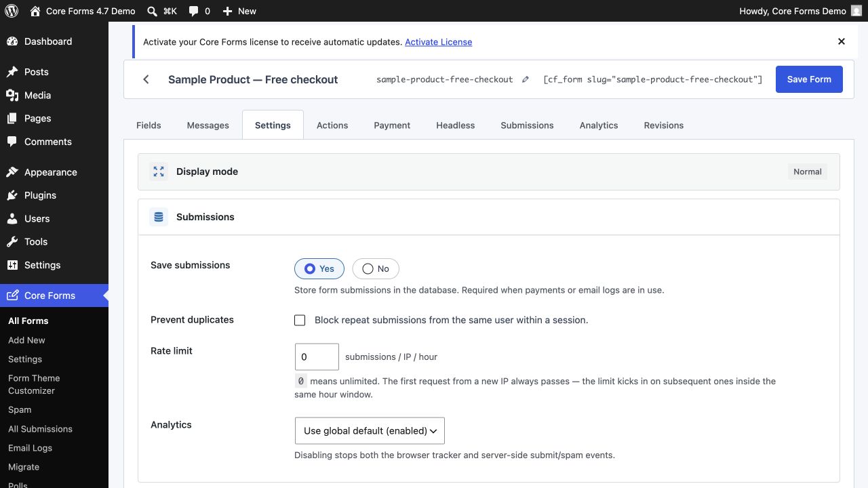Click the WordPress logo icon

click(11, 11)
